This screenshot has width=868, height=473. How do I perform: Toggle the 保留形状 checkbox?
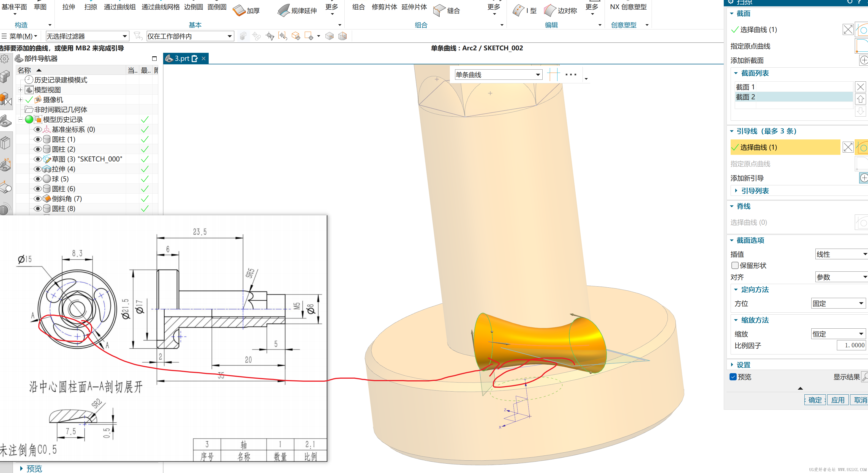735,266
